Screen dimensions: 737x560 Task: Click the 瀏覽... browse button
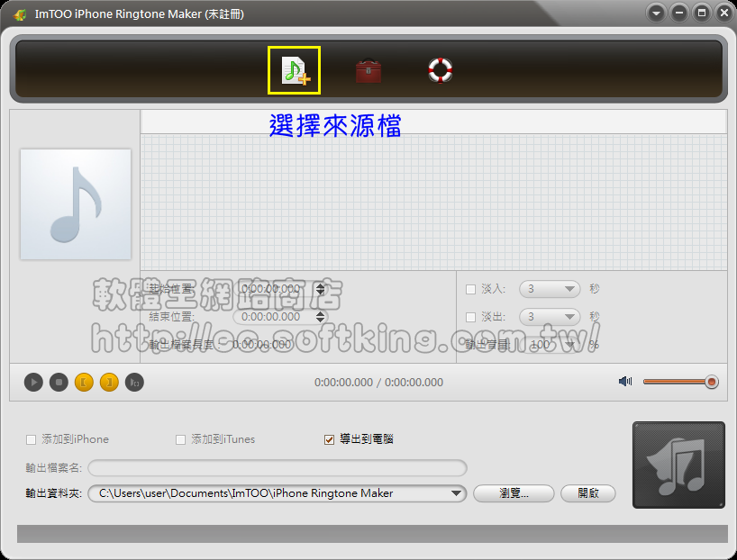pyautogui.click(x=513, y=493)
